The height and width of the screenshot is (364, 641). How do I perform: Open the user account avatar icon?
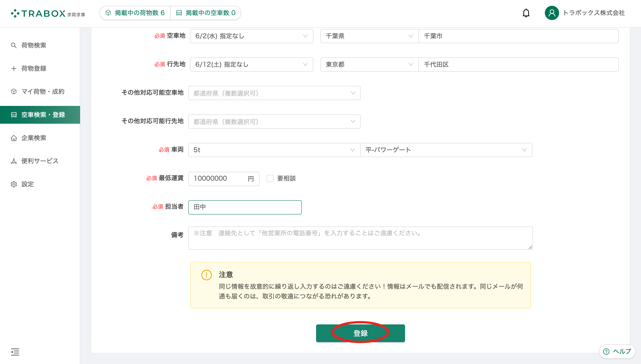552,13
